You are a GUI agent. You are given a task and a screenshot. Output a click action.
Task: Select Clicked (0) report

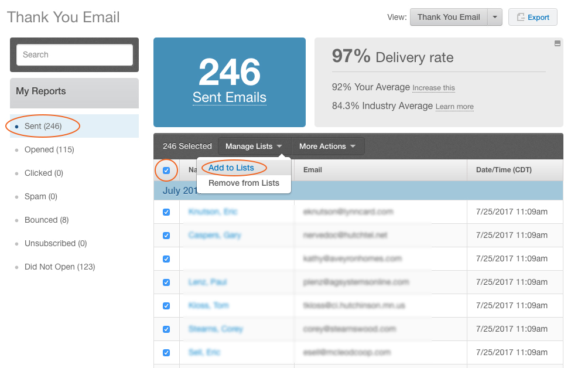click(43, 173)
